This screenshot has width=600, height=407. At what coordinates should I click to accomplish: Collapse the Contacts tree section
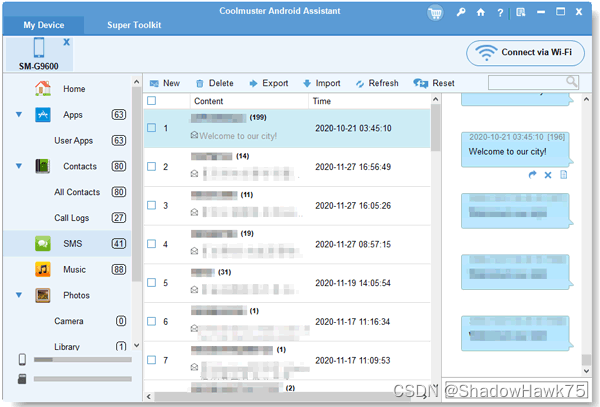(19, 166)
